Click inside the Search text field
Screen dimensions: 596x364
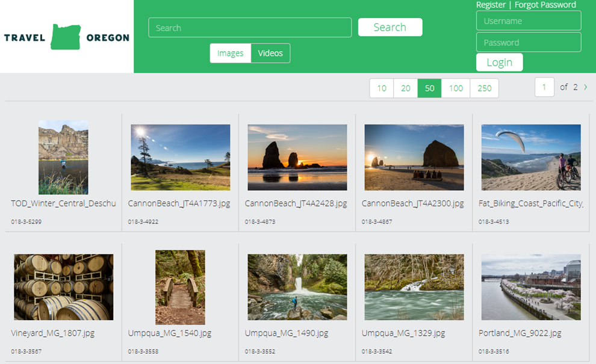coord(250,27)
